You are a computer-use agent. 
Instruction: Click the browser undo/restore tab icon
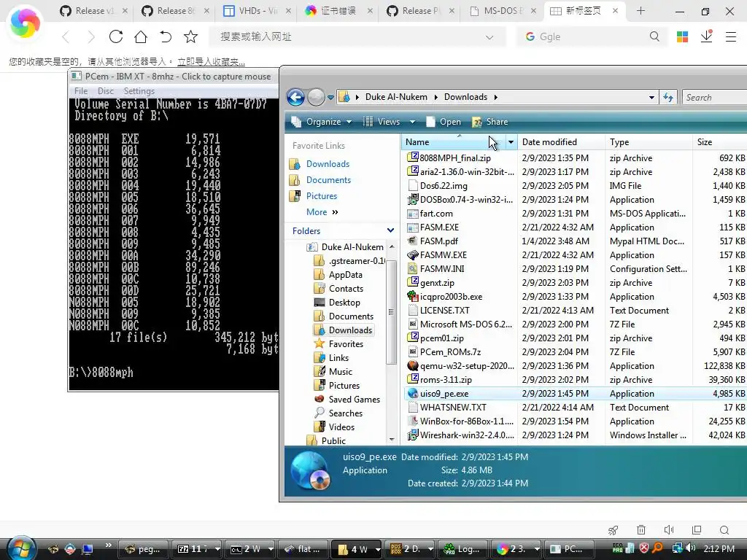point(166,36)
